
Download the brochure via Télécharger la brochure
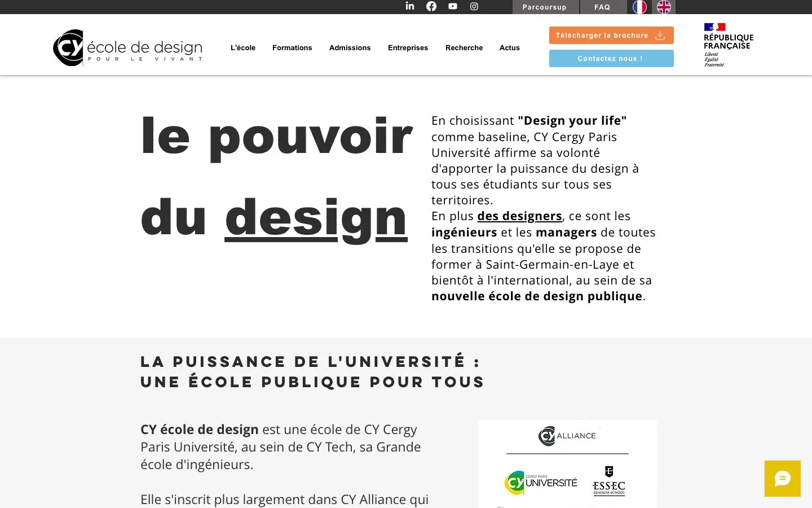coord(611,35)
